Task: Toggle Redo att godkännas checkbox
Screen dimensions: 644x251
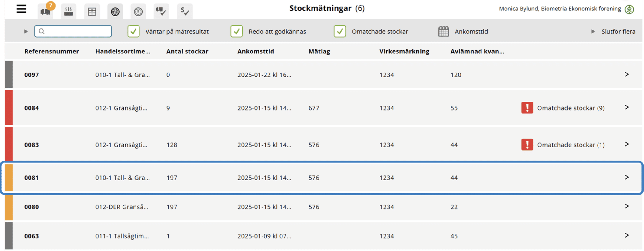Action: pyautogui.click(x=236, y=32)
